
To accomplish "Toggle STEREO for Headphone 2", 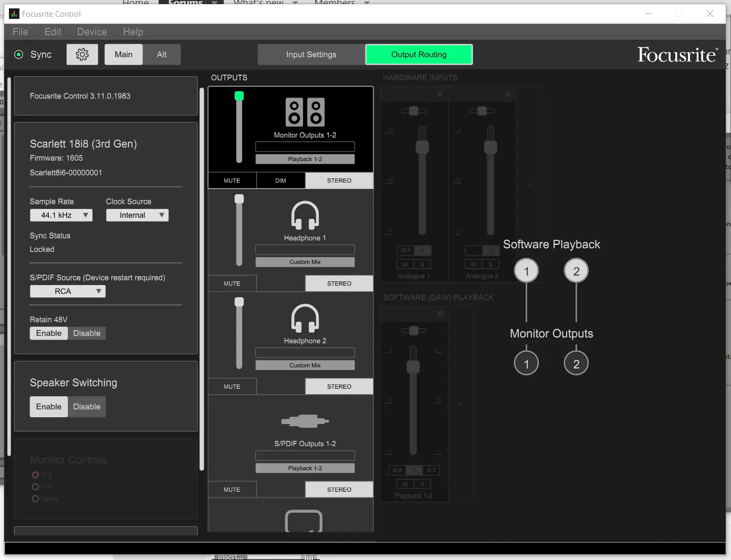I will coord(339,387).
